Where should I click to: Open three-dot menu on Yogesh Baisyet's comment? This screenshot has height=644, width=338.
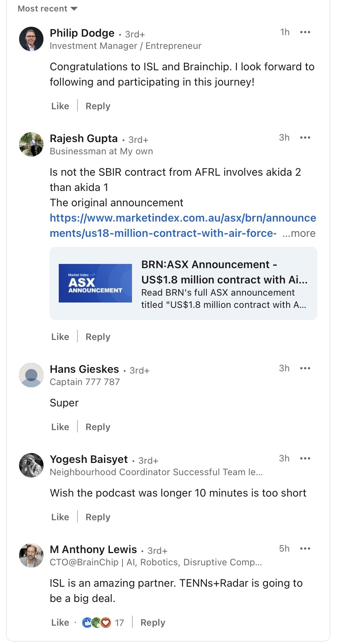[x=305, y=458]
